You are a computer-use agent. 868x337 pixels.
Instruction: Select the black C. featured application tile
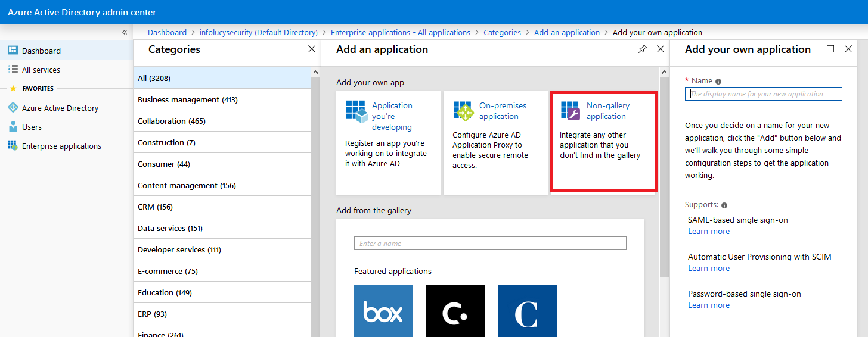(x=455, y=311)
